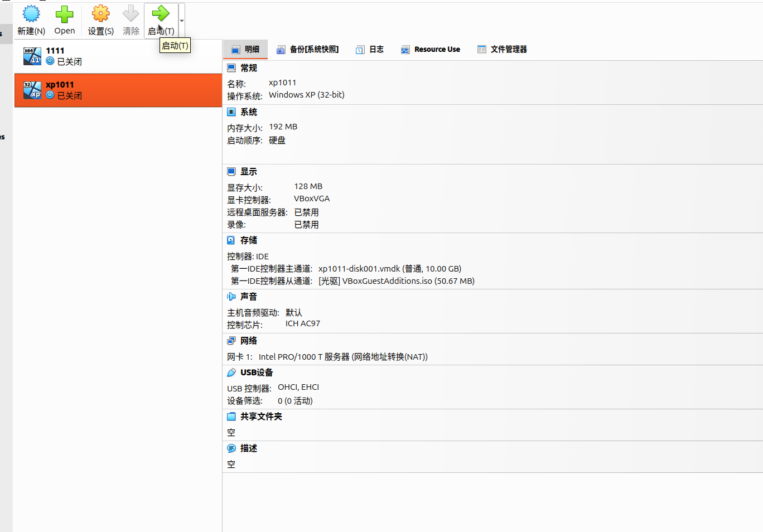The image size is (763, 532).
Task: Click the Logs tab document icon
Action: [360, 50]
